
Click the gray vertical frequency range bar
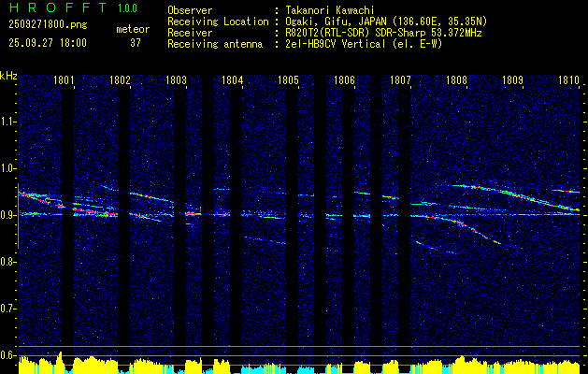click(x=18, y=216)
